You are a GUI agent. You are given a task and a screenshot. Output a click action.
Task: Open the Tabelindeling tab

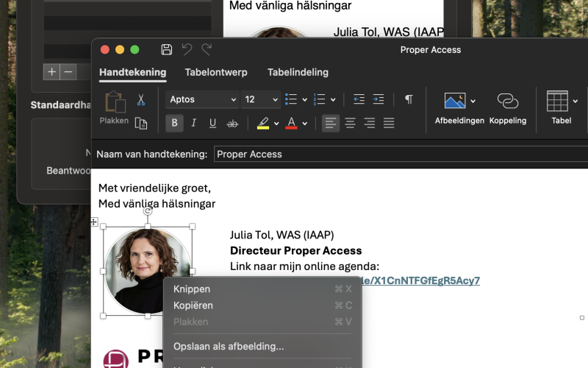298,72
